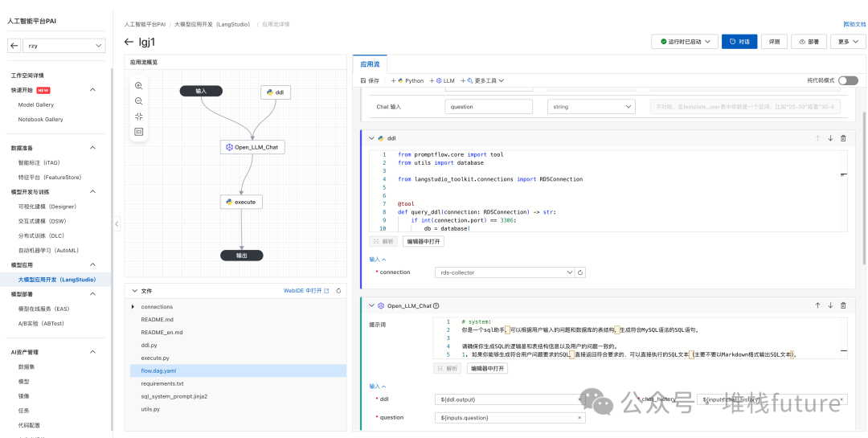This screenshot has height=438, width=868.
Task: Refresh the file list icon
Action: coord(338,291)
